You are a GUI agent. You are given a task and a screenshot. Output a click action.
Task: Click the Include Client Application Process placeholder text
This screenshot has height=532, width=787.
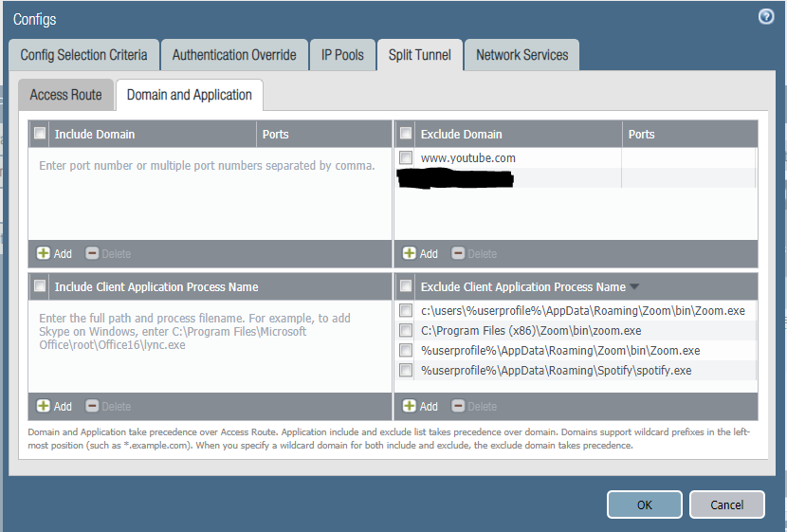(194, 331)
